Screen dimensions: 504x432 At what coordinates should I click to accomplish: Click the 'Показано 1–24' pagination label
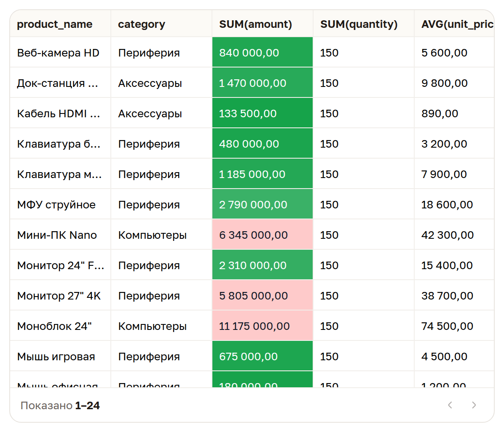pos(60,405)
